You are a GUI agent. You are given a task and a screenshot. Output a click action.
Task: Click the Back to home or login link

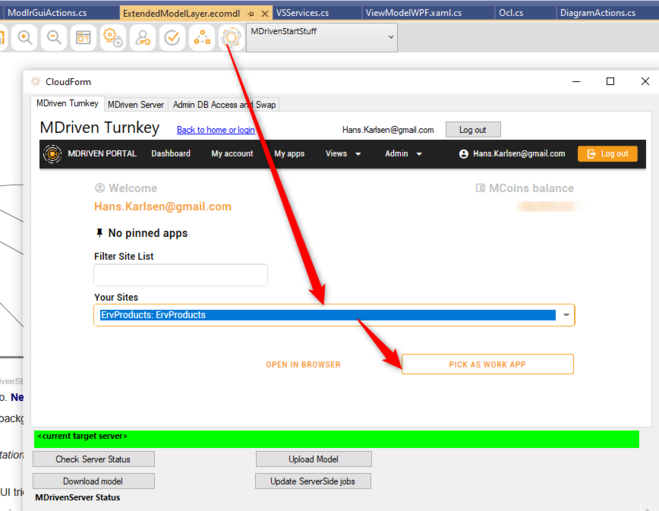(216, 130)
